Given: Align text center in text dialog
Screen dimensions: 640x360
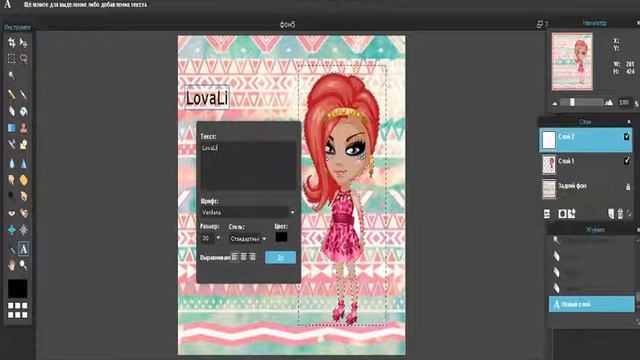Looking at the screenshot, I should pyautogui.click(x=244, y=257).
